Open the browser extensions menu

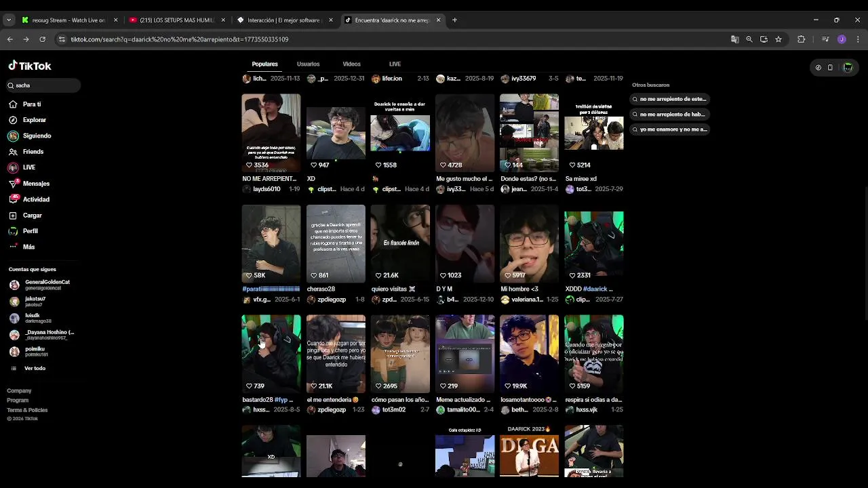[801, 39]
